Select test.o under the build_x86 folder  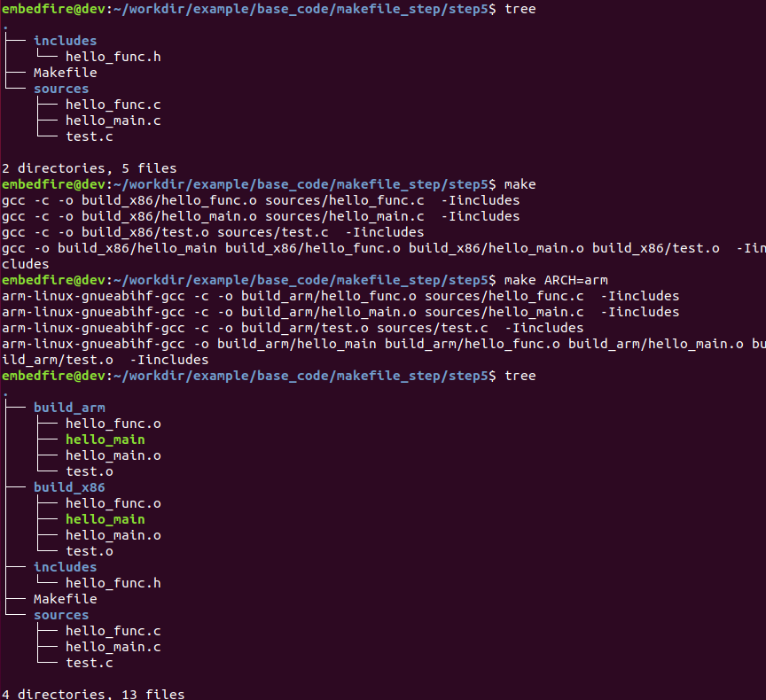click(89, 551)
